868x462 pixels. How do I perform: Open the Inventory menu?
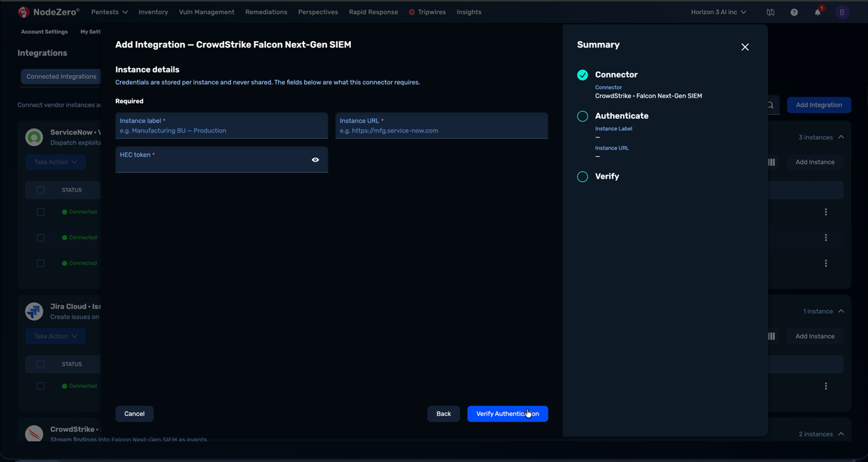[153, 12]
